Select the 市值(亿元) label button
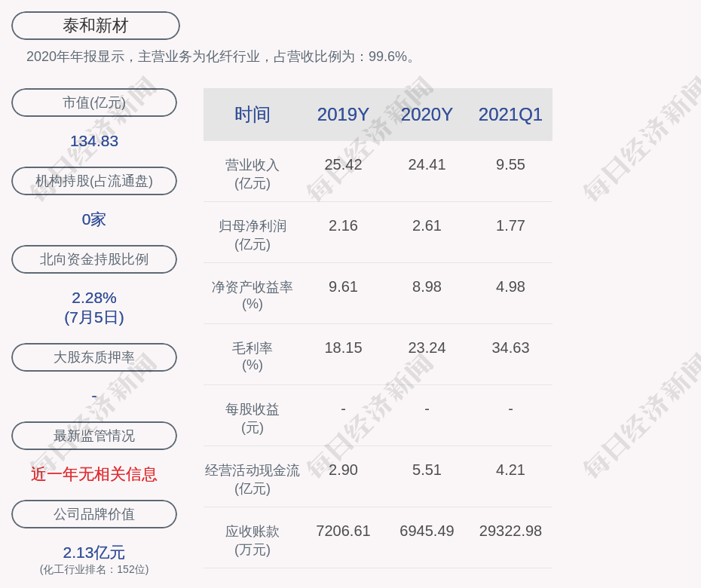The width and height of the screenshot is (701, 588). click(94, 103)
